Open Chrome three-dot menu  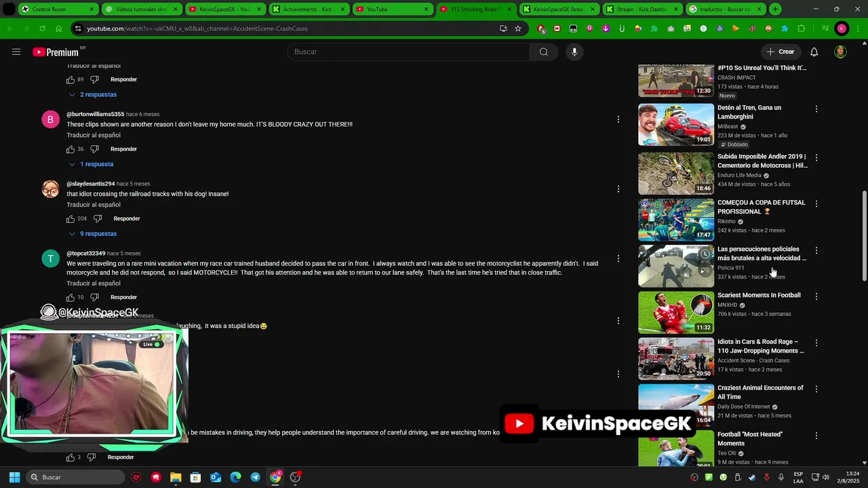pos(857,28)
